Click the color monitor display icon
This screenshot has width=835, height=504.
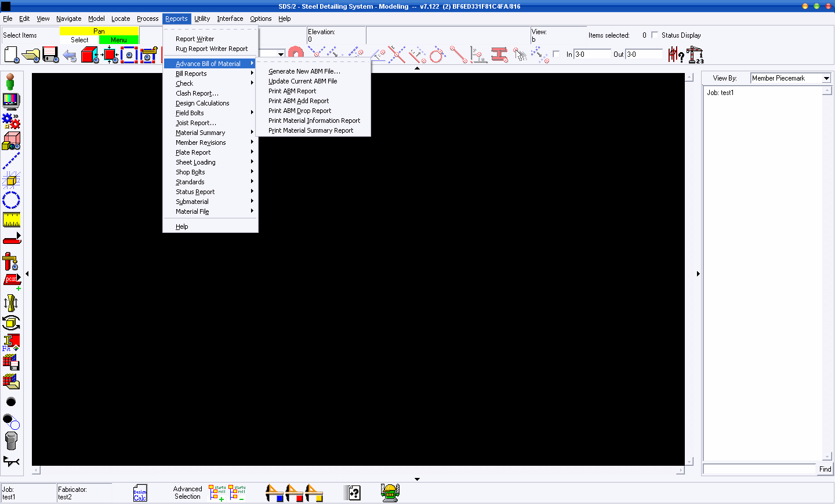11,101
